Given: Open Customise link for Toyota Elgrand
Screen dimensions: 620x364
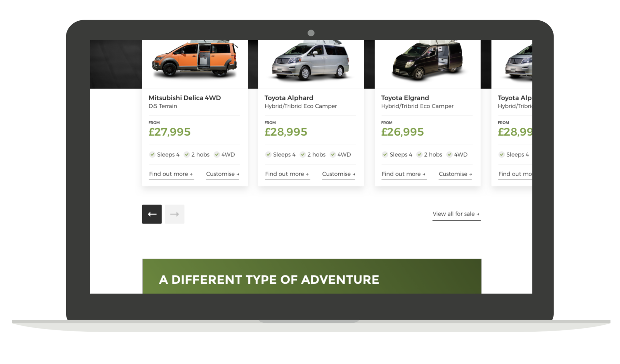Looking at the screenshot, I should click(455, 174).
